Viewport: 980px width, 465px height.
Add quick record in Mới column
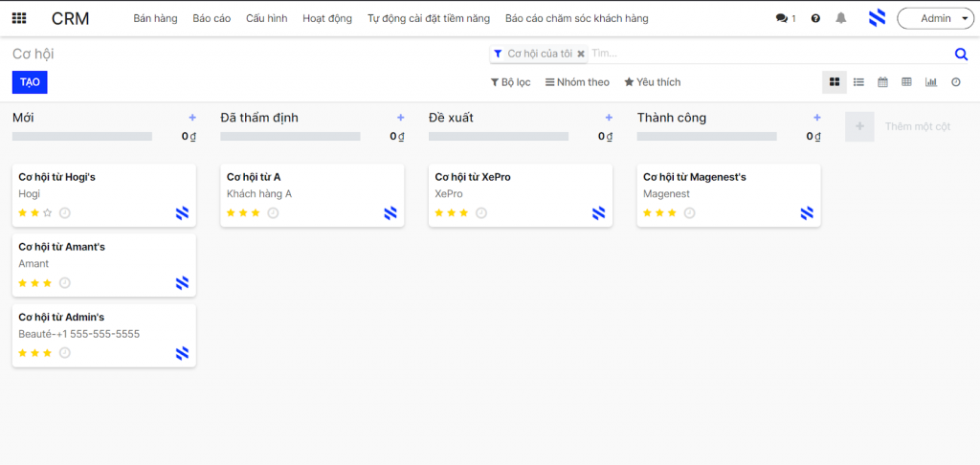(x=192, y=118)
